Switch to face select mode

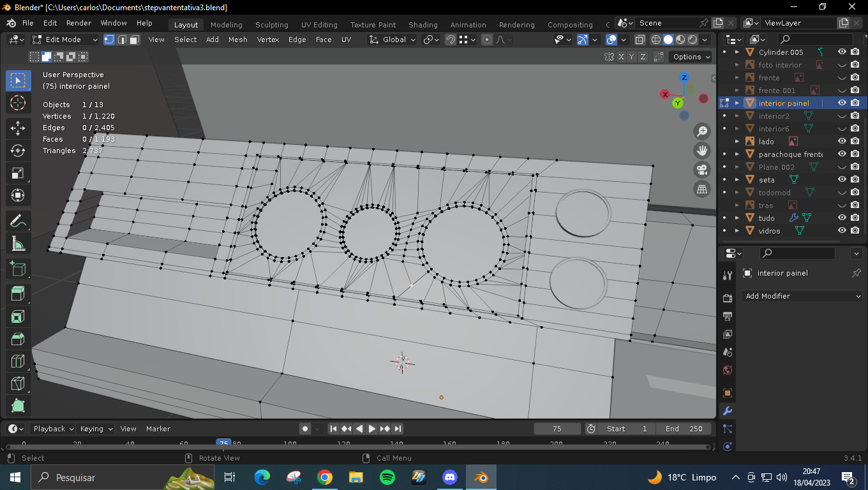[135, 40]
